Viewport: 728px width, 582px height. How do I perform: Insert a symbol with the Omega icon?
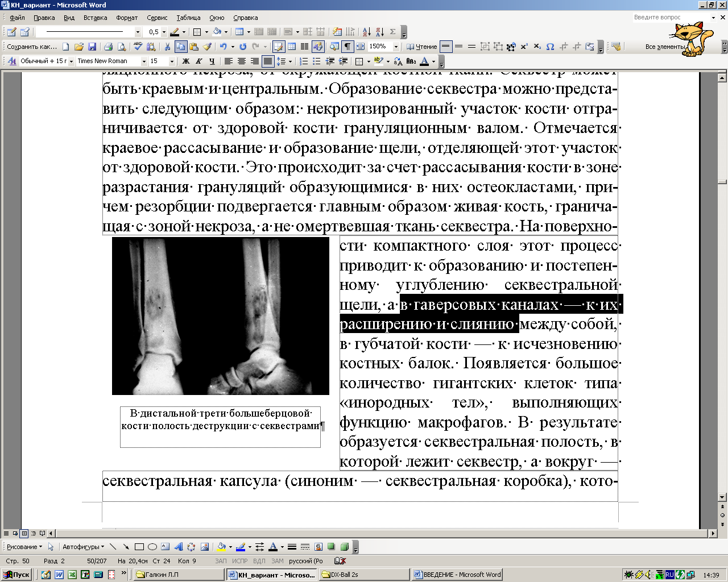[550, 47]
